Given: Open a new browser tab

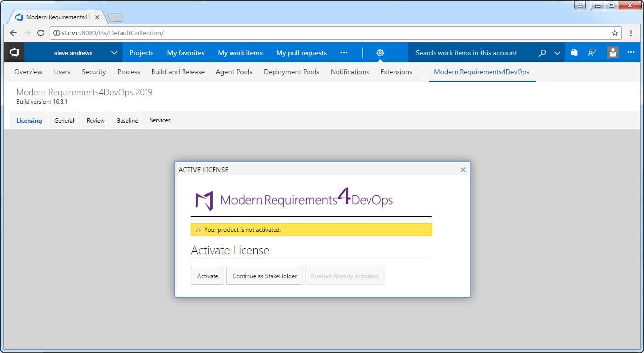Looking at the screenshot, I should click(x=115, y=18).
